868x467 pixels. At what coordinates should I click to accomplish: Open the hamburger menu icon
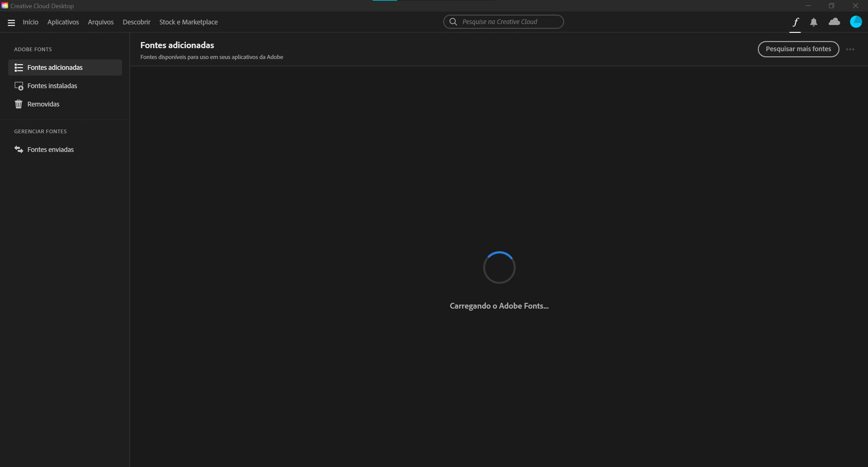pyautogui.click(x=11, y=22)
